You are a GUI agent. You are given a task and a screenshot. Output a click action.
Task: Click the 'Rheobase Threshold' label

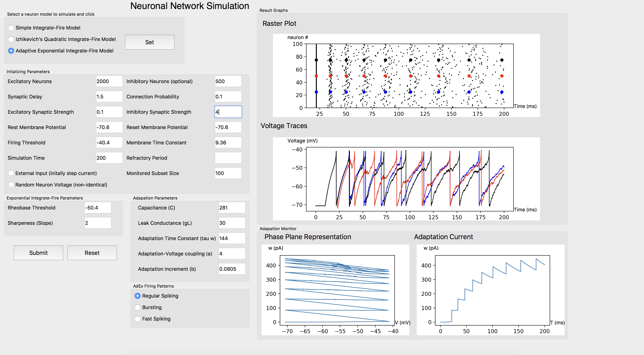point(31,208)
